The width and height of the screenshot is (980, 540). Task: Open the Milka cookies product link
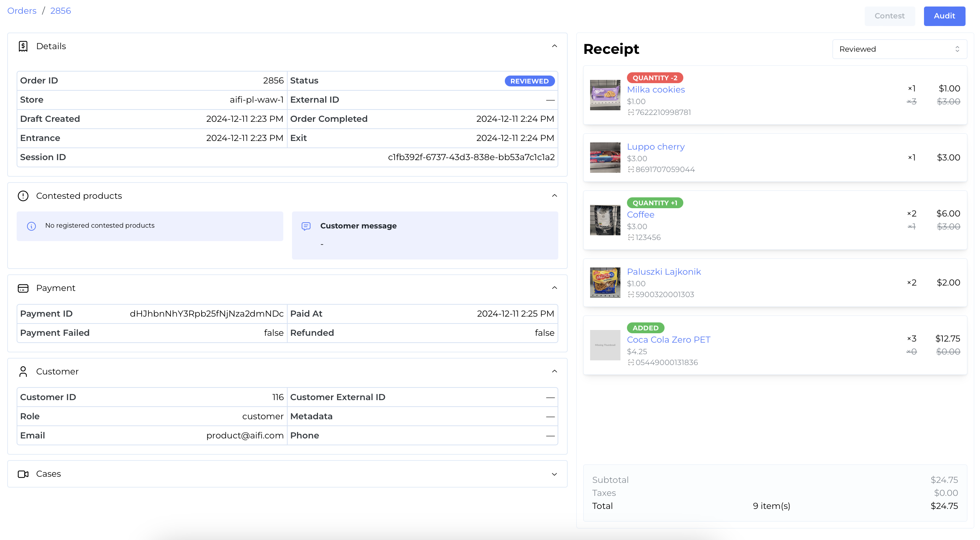coord(656,90)
